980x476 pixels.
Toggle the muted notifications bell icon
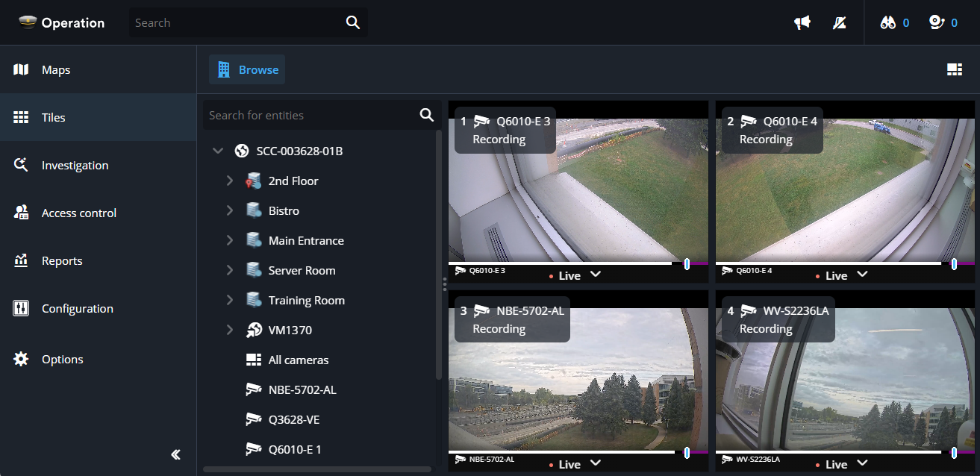coord(840,23)
